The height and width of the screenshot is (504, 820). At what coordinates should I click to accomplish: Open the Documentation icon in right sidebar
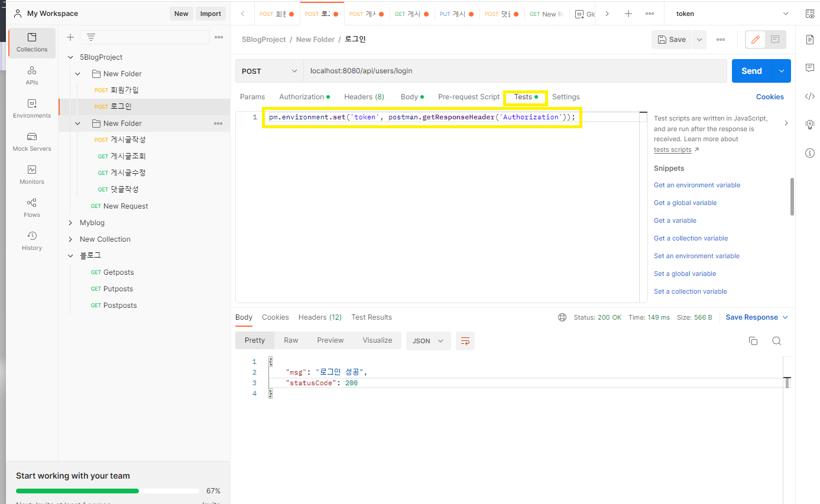coord(810,40)
